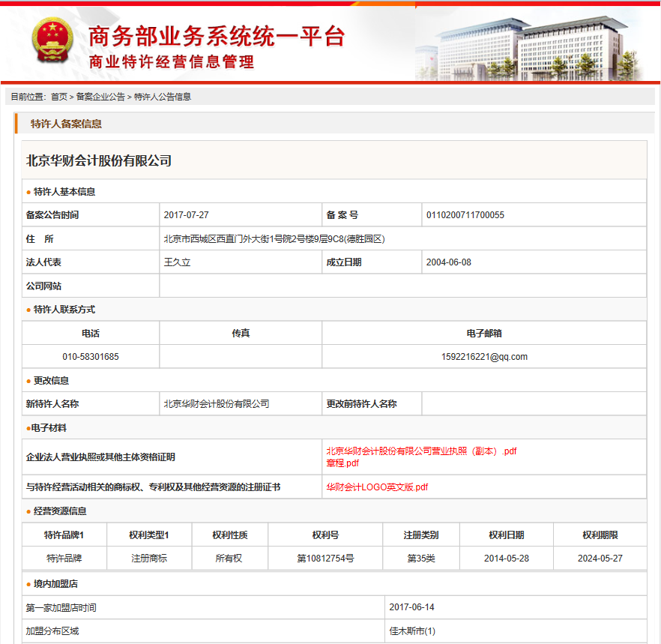Click the building photo in the header

pos(529,49)
